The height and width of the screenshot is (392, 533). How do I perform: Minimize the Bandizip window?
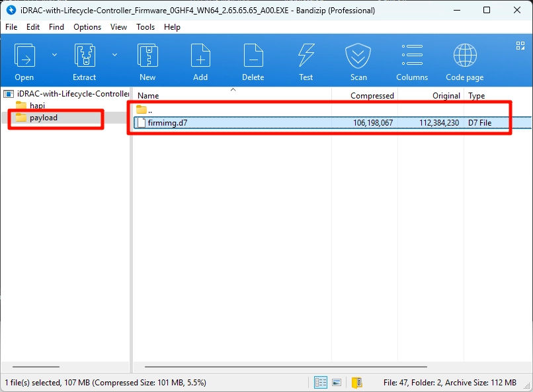tap(457, 10)
